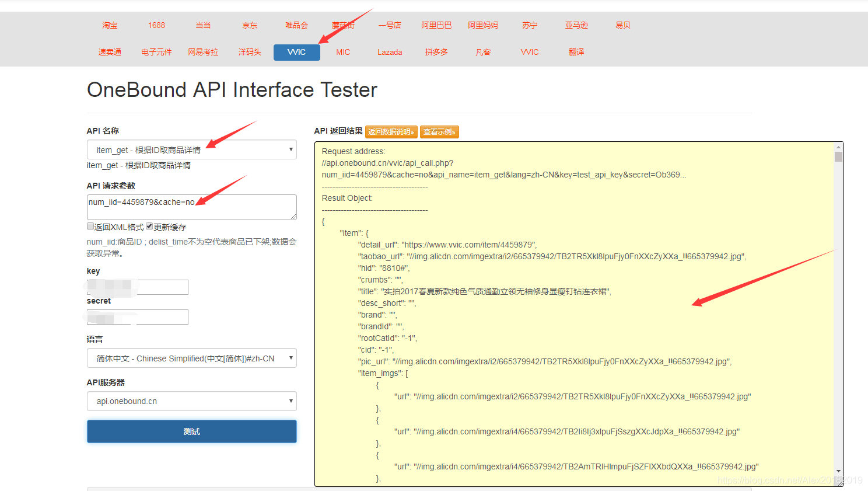The width and height of the screenshot is (868, 491).
Task: Click the 查看示例 orange button
Action: (x=440, y=132)
